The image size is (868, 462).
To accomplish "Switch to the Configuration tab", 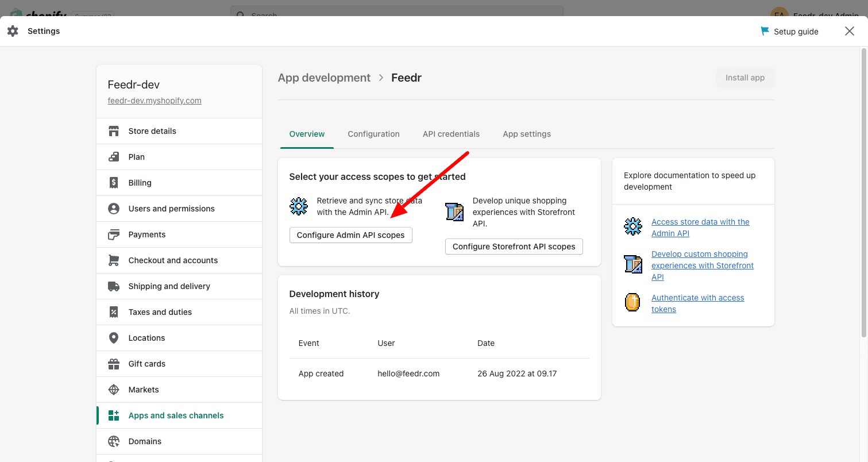I will coord(373,134).
